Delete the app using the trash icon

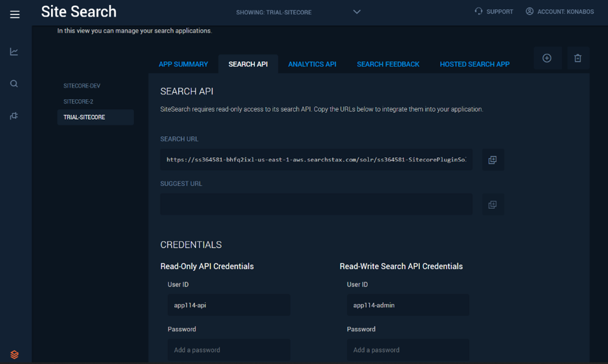click(577, 58)
